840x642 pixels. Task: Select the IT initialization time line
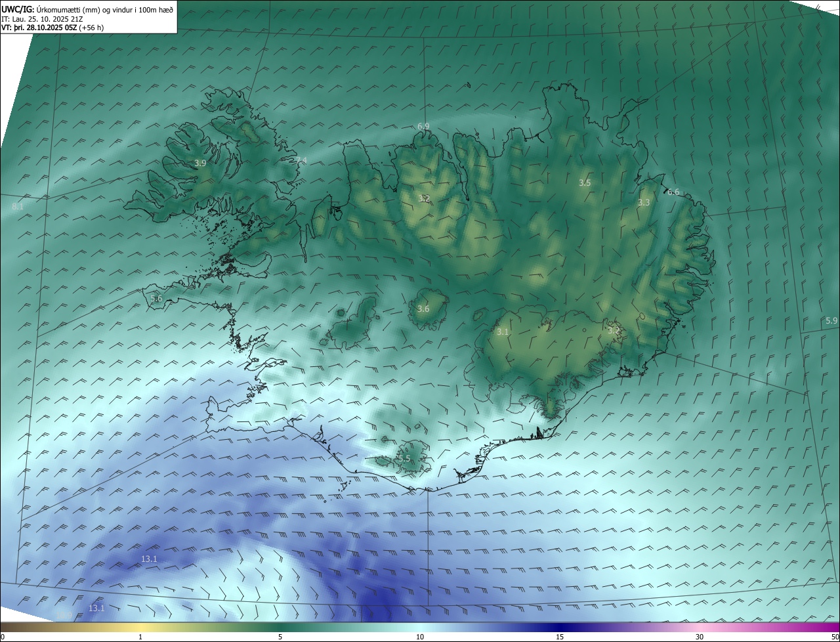tap(42, 18)
